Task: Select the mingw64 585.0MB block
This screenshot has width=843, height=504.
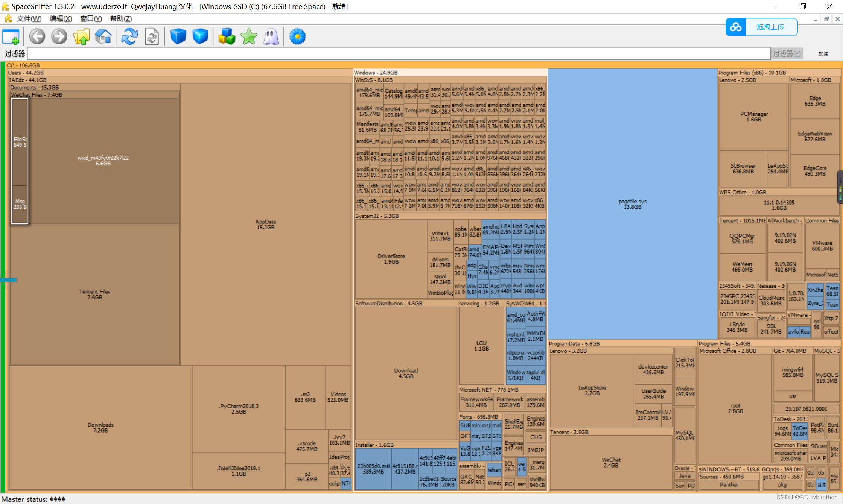Action: click(x=793, y=372)
